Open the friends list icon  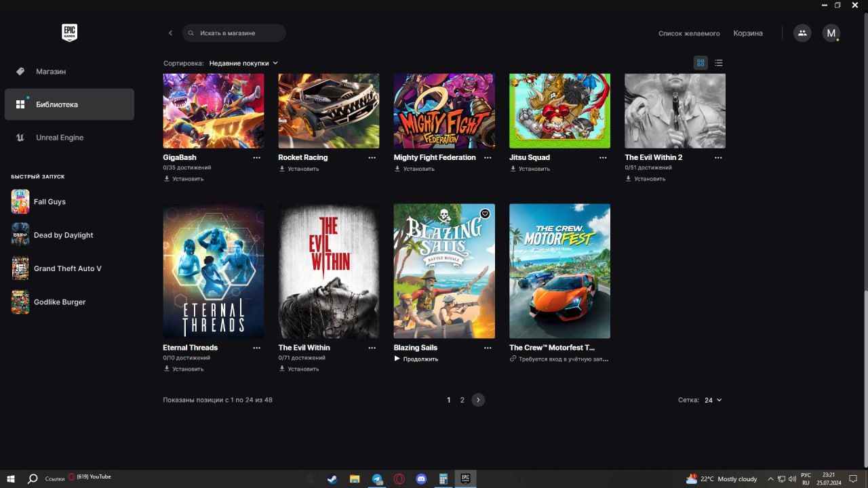pyautogui.click(x=802, y=33)
